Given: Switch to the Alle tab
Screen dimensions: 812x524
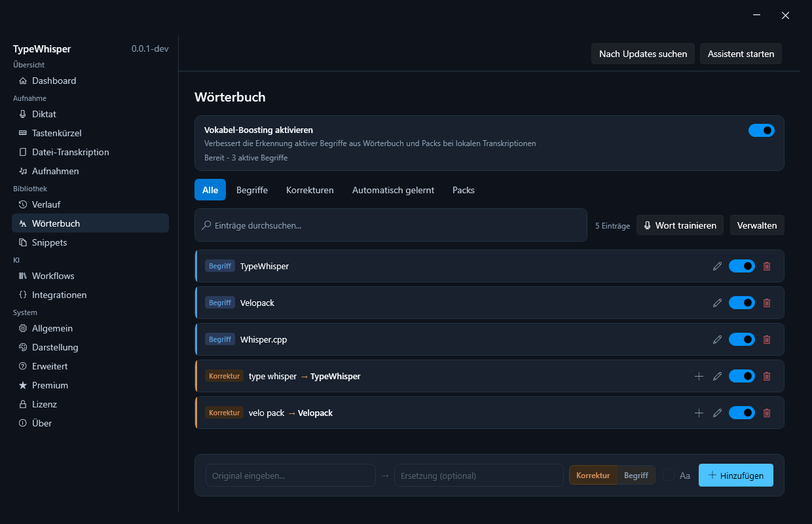Looking at the screenshot, I should (210, 190).
